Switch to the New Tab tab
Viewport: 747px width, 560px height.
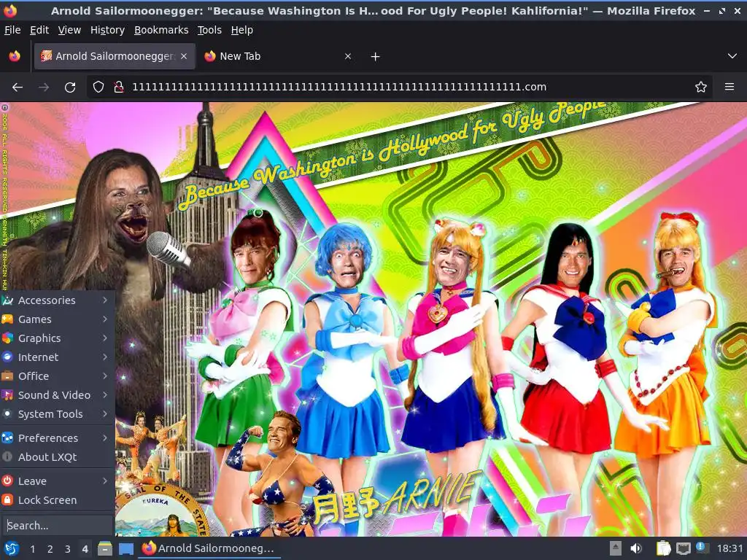coord(278,56)
